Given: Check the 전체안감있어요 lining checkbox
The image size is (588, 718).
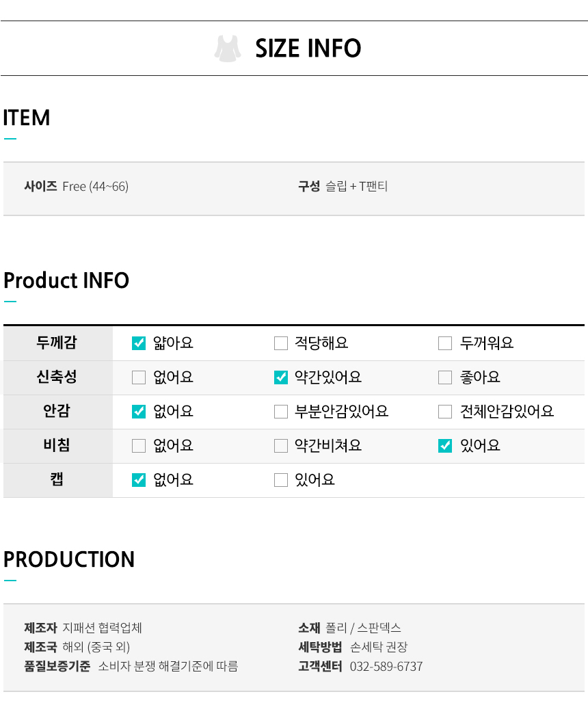Looking at the screenshot, I should coord(445,412).
